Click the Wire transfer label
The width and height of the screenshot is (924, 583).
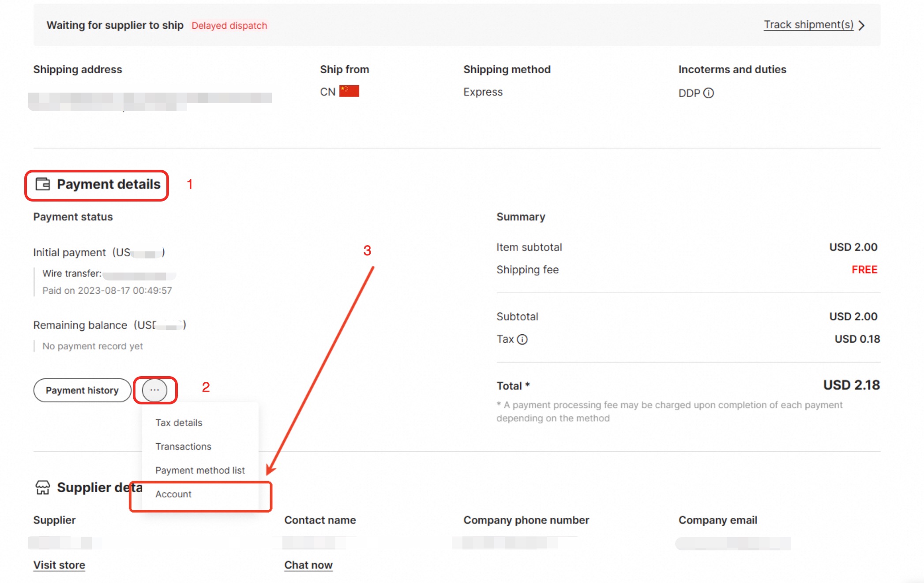coord(72,273)
